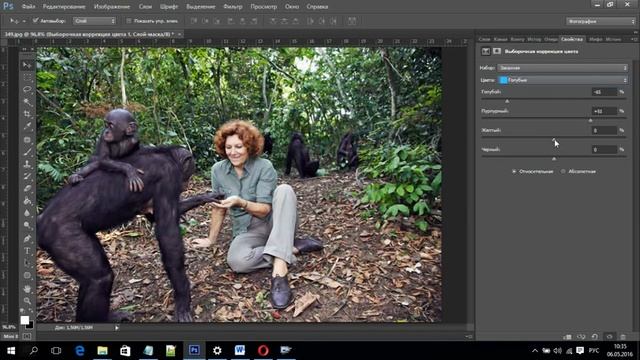Select the Относительная radio button
Screen dimensions: 640x360
click(514, 171)
